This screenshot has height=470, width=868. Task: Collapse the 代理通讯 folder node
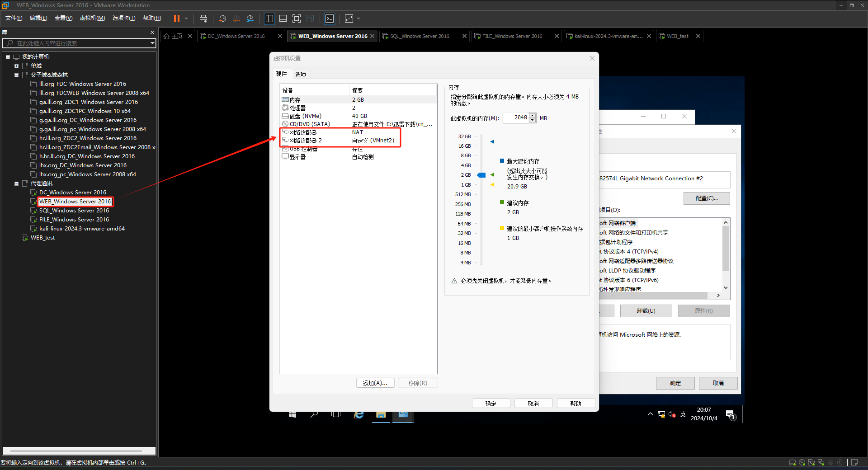click(x=16, y=183)
